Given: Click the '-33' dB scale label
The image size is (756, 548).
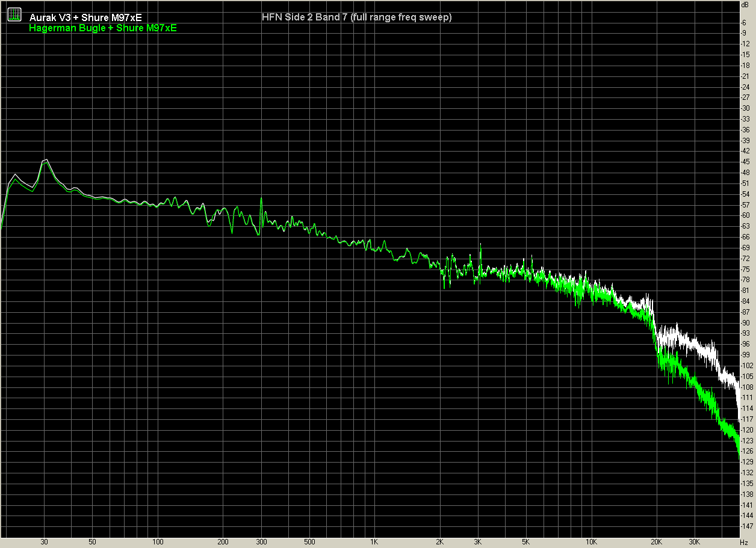Looking at the screenshot, I should 746,119.
